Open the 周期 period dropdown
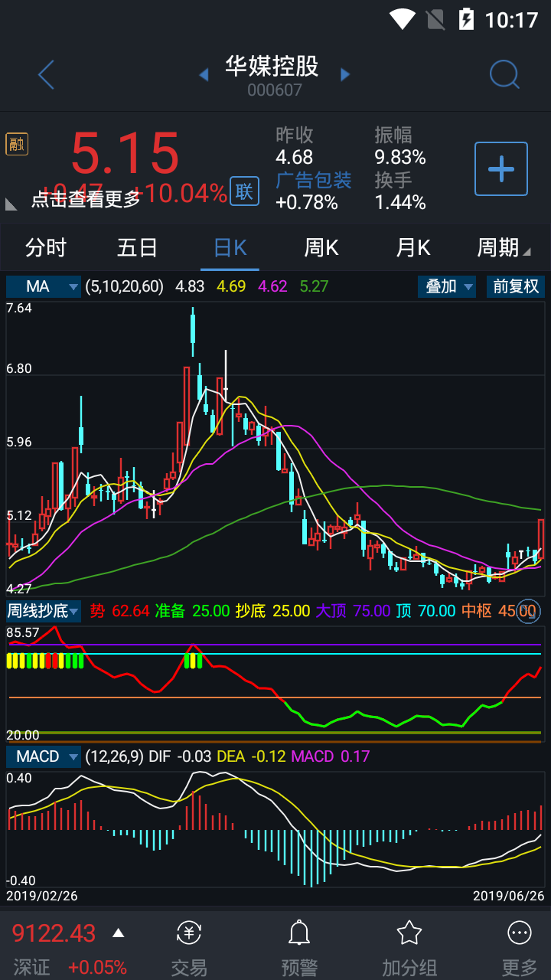This screenshot has width=551, height=980. click(504, 247)
